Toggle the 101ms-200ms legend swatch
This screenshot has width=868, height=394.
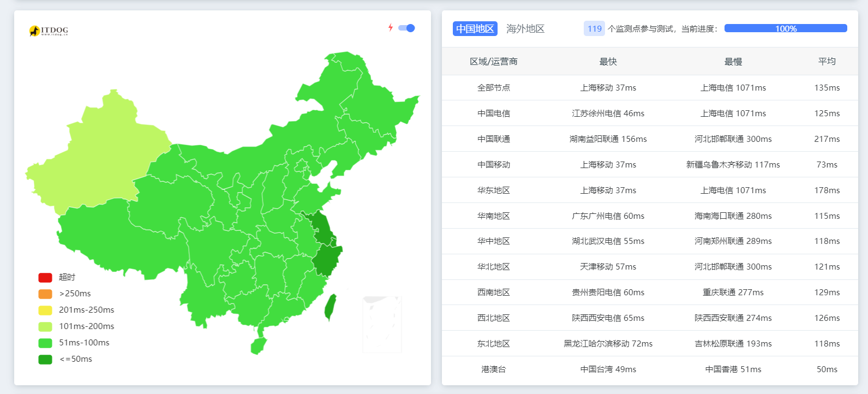[x=45, y=327]
